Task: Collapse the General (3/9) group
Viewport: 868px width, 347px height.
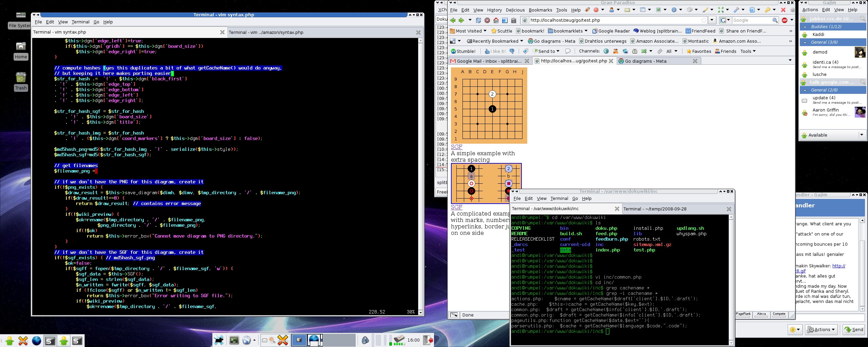Action: click(805, 42)
